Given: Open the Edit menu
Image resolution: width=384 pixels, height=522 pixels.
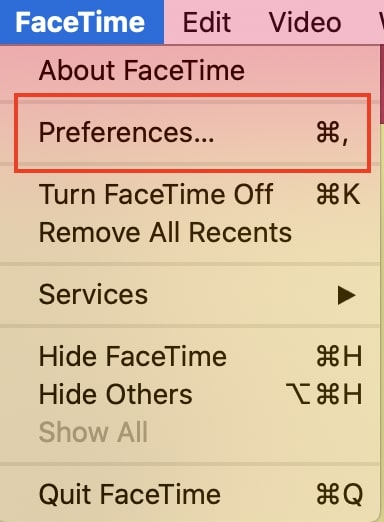Looking at the screenshot, I should pyautogui.click(x=207, y=22).
